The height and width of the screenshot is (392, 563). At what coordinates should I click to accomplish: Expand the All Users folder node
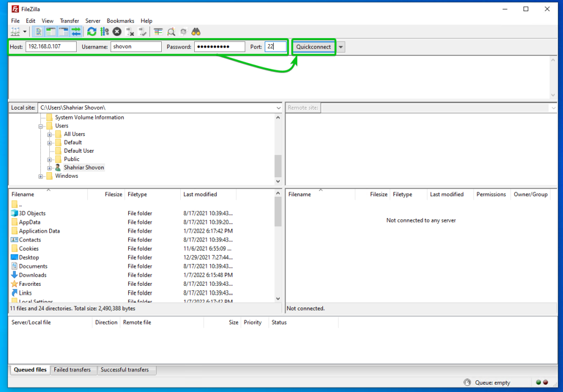(50, 134)
